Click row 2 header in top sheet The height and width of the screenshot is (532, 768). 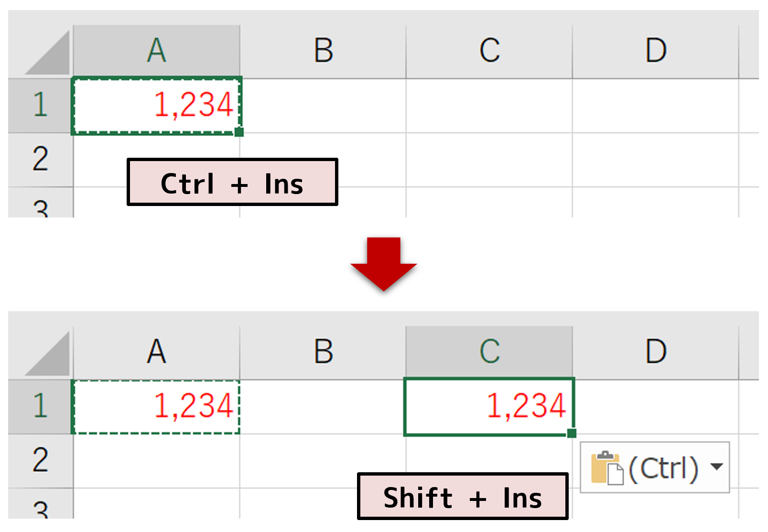coord(40,159)
